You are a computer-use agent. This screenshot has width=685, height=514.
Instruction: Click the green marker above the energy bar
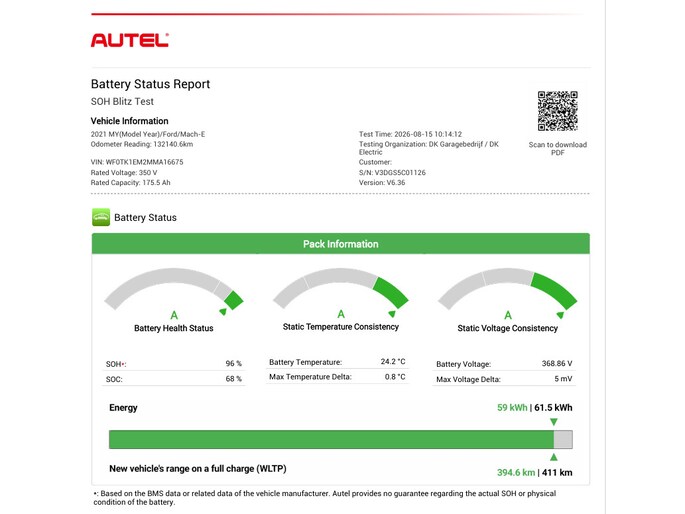coord(554,422)
